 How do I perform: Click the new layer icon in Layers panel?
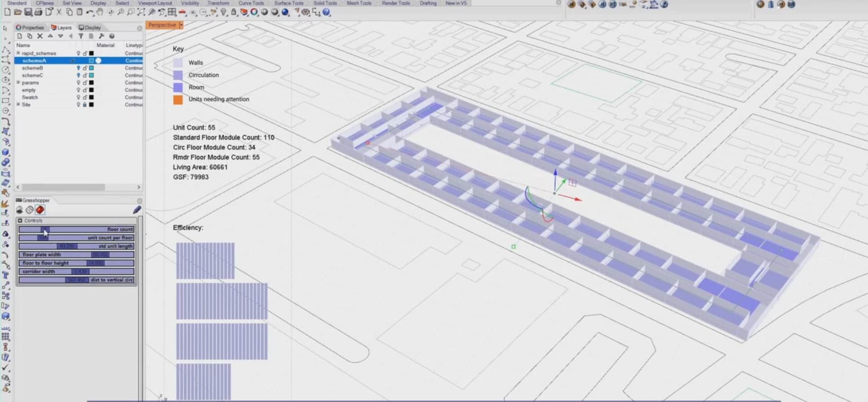coord(19,36)
